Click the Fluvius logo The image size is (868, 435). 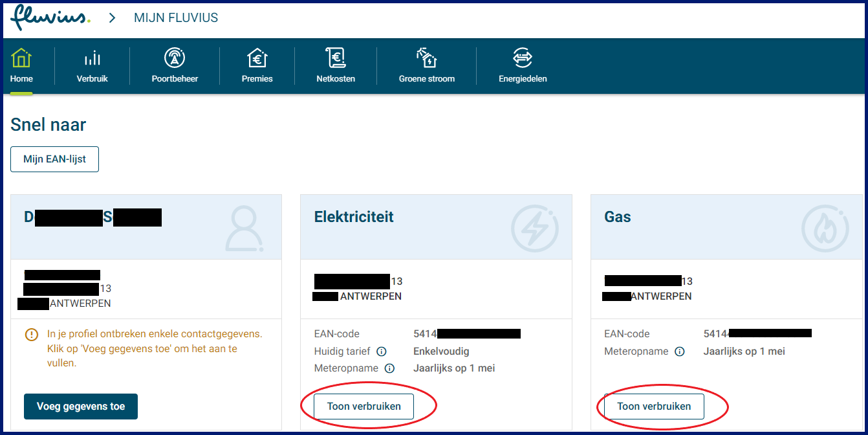click(50, 17)
